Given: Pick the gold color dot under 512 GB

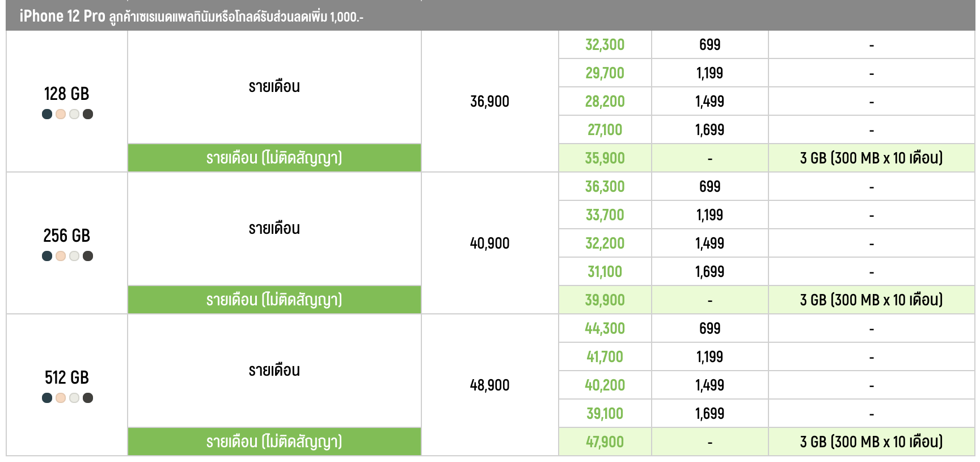Looking at the screenshot, I should pyautogui.click(x=61, y=398).
